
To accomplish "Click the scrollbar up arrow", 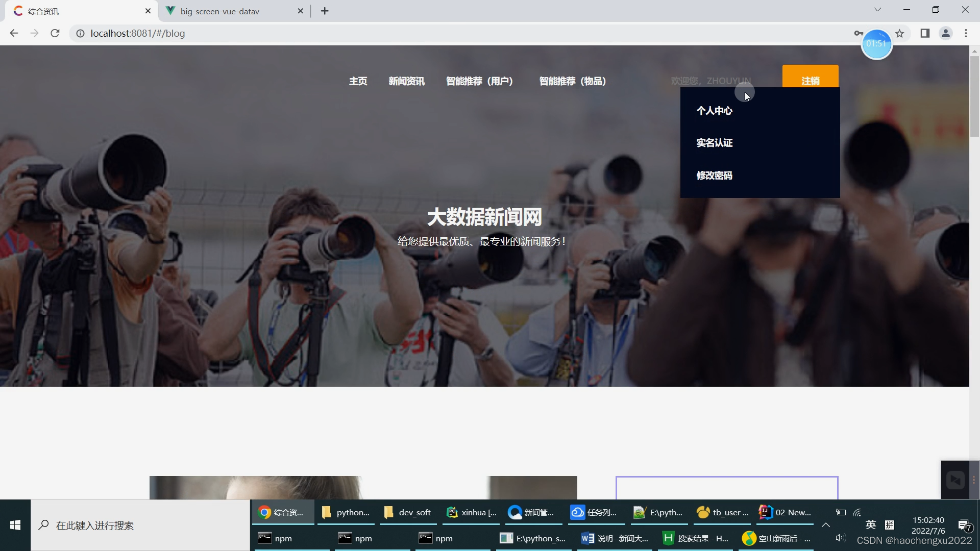I will 974,51.
